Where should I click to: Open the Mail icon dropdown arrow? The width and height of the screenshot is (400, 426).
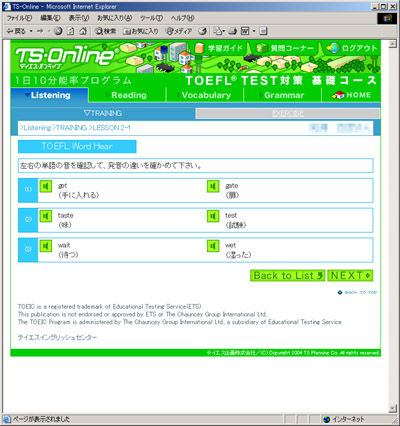pyautogui.click(x=224, y=31)
